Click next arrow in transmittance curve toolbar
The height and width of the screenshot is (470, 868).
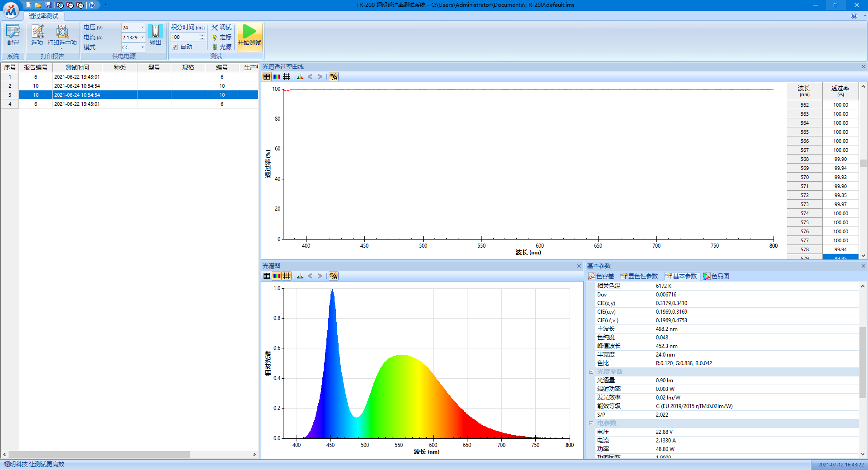320,77
